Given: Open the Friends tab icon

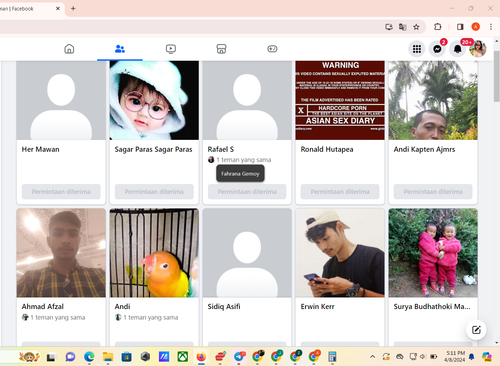Looking at the screenshot, I should click(x=120, y=49).
